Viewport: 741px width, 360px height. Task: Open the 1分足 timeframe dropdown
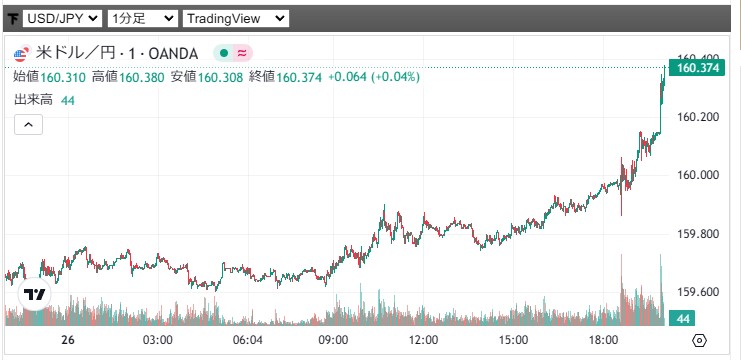click(x=143, y=19)
